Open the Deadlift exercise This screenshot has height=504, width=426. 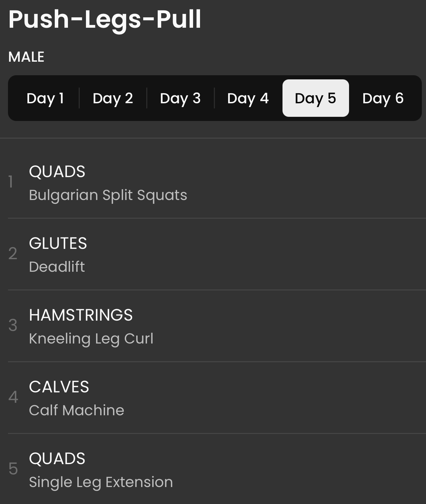[x=57, y=267]
